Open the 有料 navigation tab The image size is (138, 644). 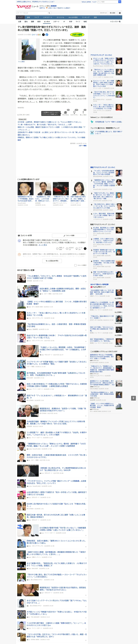tap(95, 17)
